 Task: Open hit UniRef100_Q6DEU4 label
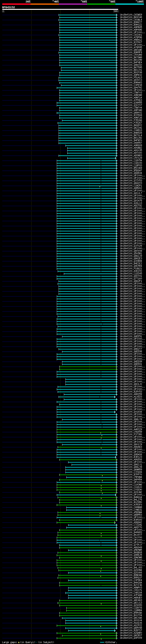(131, 173)
